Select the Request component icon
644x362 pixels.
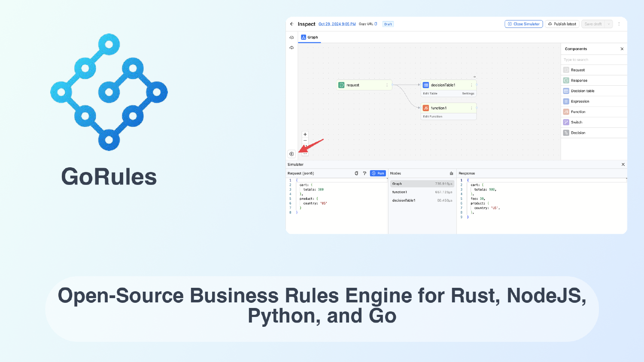(566, 69)
